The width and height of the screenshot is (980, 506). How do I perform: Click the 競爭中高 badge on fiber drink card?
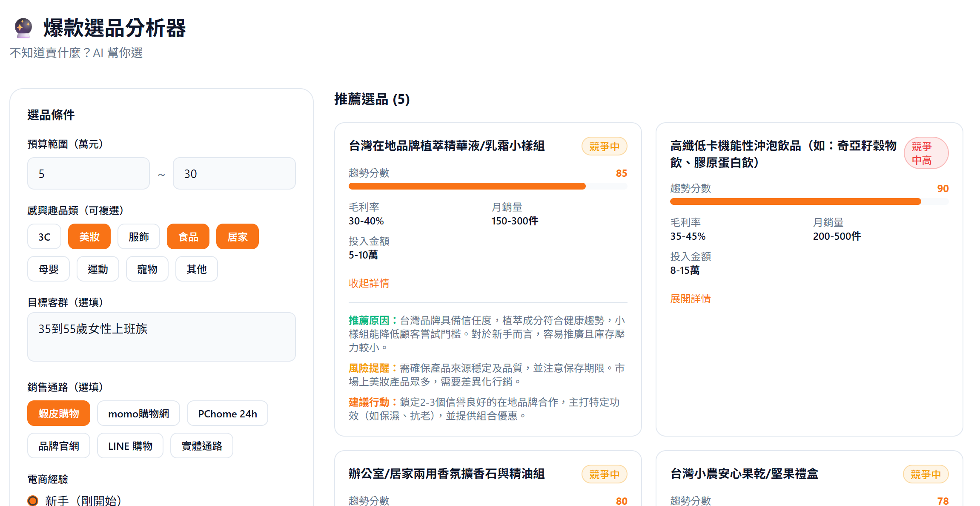point(926,153)
